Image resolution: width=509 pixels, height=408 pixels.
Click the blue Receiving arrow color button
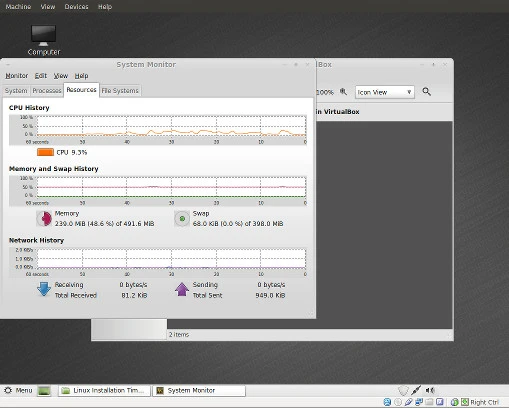tap(44, 289)
